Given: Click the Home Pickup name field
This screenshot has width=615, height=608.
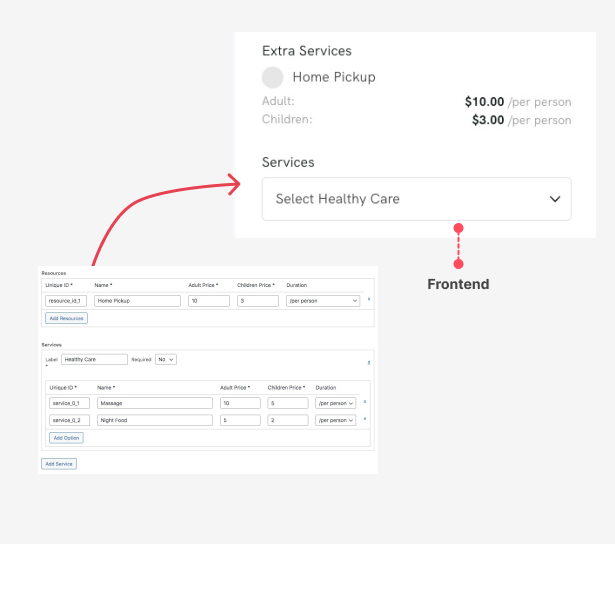Looking at the screenshot, I should click(x=137, y=301).
